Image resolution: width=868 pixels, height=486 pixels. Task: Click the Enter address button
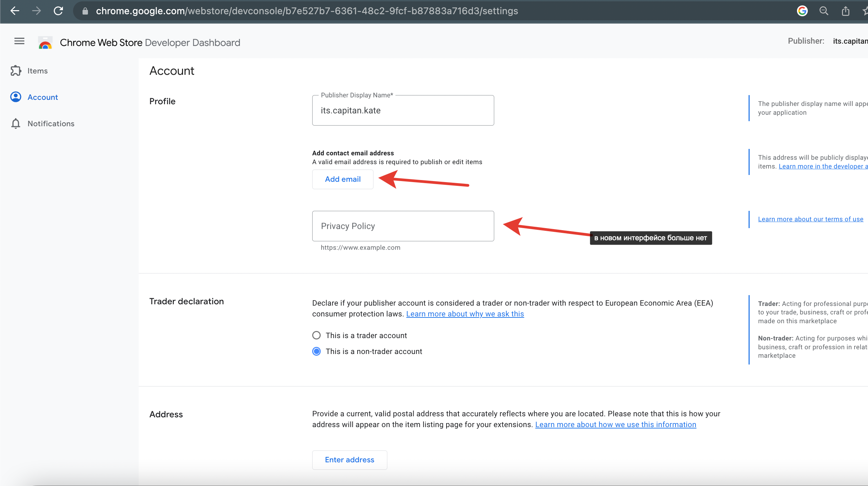[x=349, y=460]
